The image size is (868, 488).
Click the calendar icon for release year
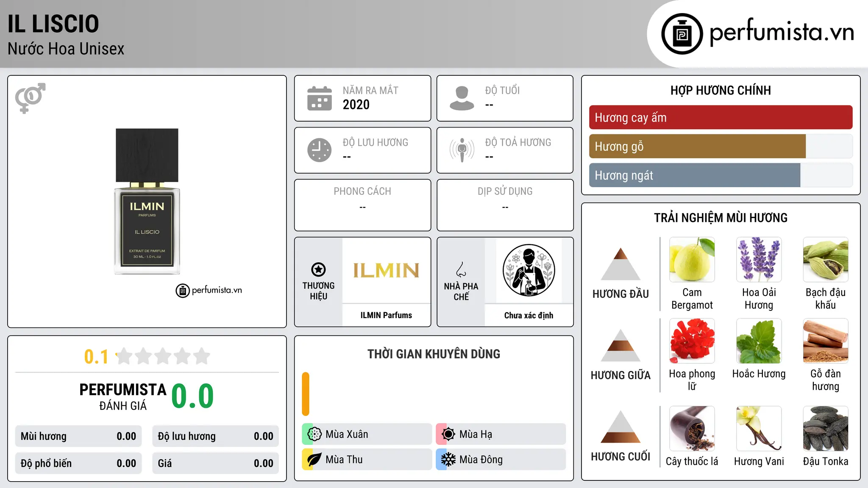(320, 98)
